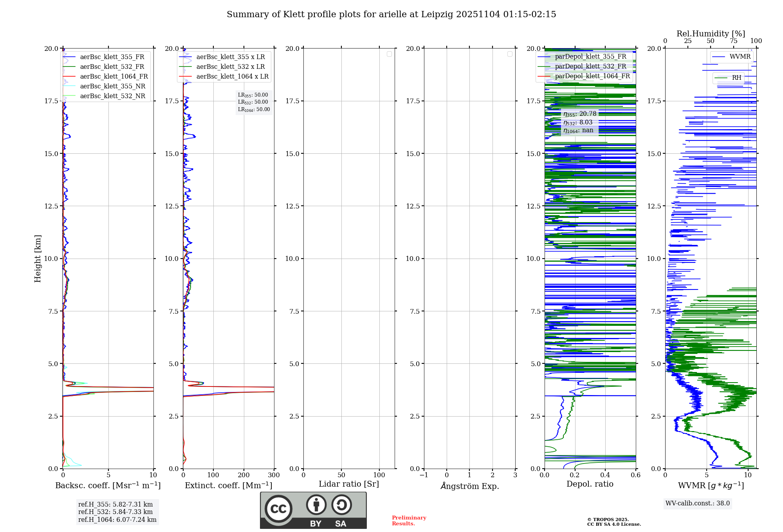Click the BY attribution person icon
The width and height of the screenshot is (783, 532).
tap(316, 505)
